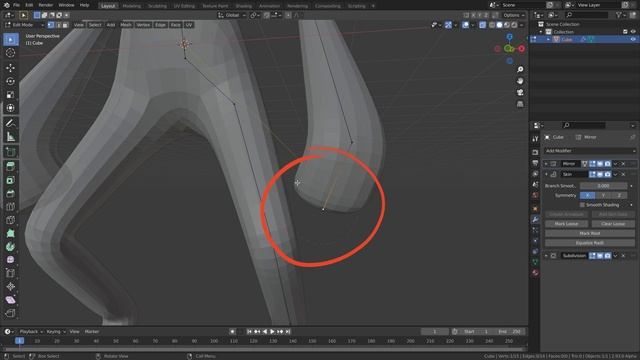The height and width of the screenshot is (360, 640).
Task: Select the Move tool
Action: pos(11,68)
